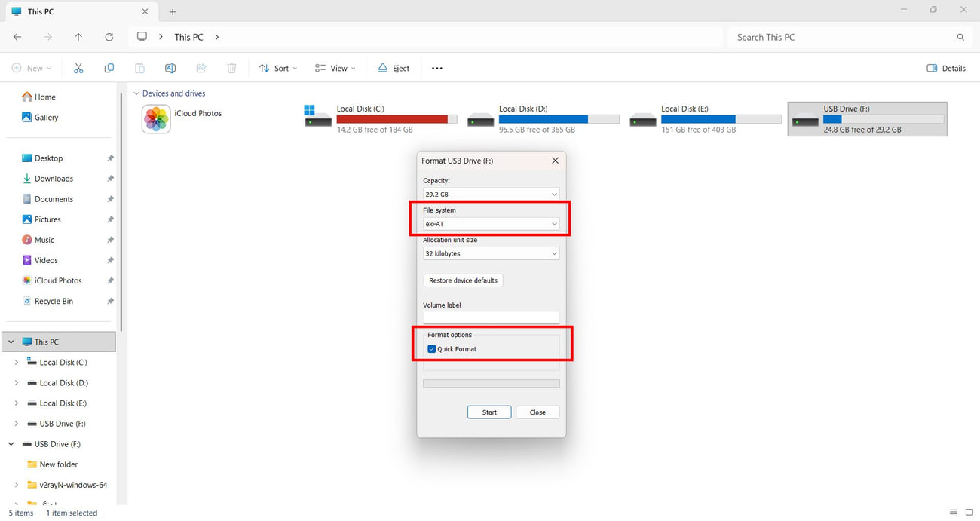Viewport: 980px width, 521px height.
Task: Select the USB Drive (F:) drive tile
Action: click(867, 119)
